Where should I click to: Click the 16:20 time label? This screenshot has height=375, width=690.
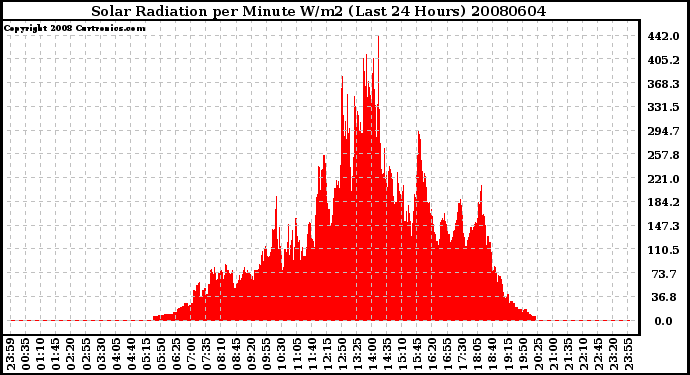coord(432,354)
